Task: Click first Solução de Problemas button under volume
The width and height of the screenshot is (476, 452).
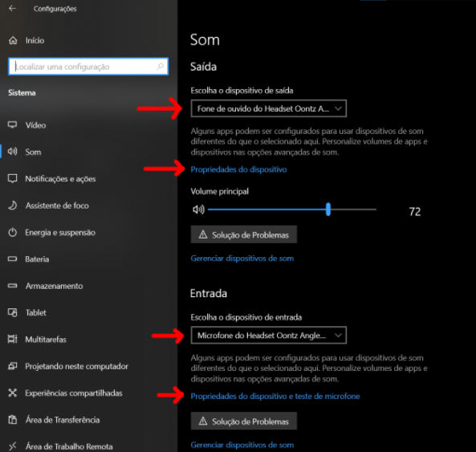Action: pos(244,234)
